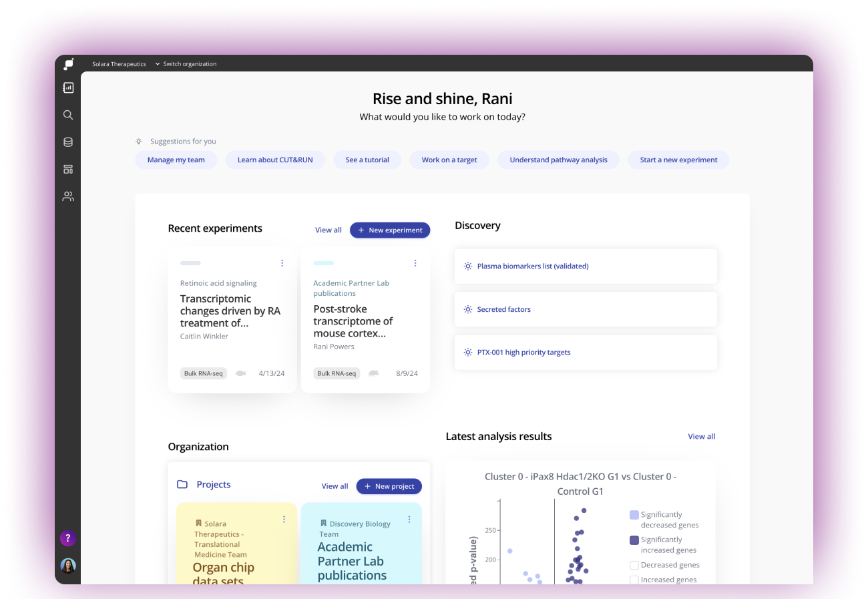Screen dimensions: 868x599
Task: Click the New experiment button
Action: coord(390,230)
